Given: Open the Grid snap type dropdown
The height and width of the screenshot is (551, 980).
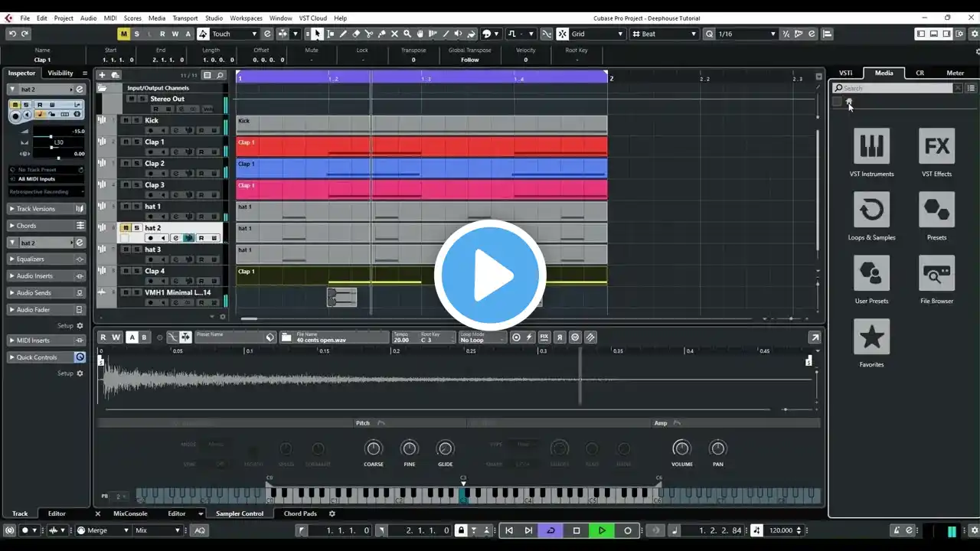Looking at the screenshot, I should [x=597, y=34].
